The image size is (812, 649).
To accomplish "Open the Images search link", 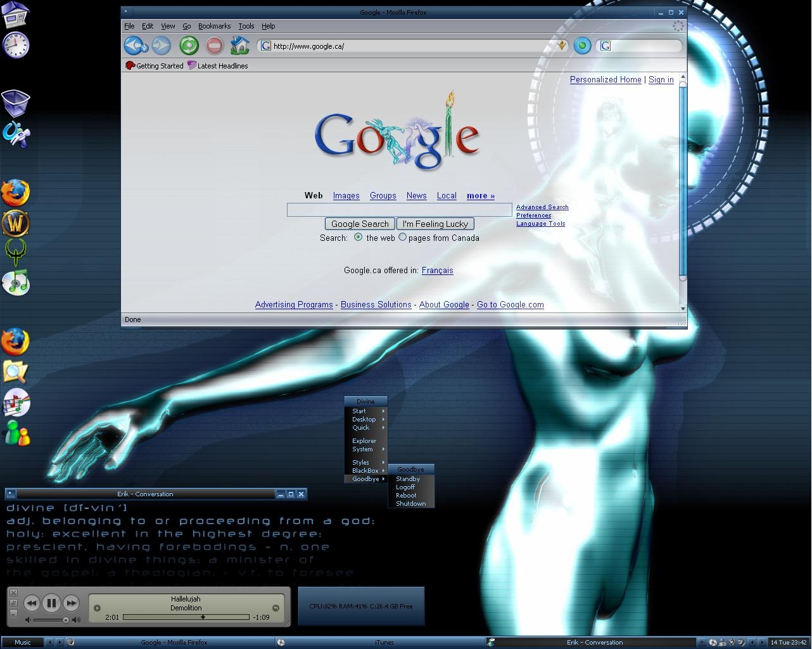I will pos(346,196).
